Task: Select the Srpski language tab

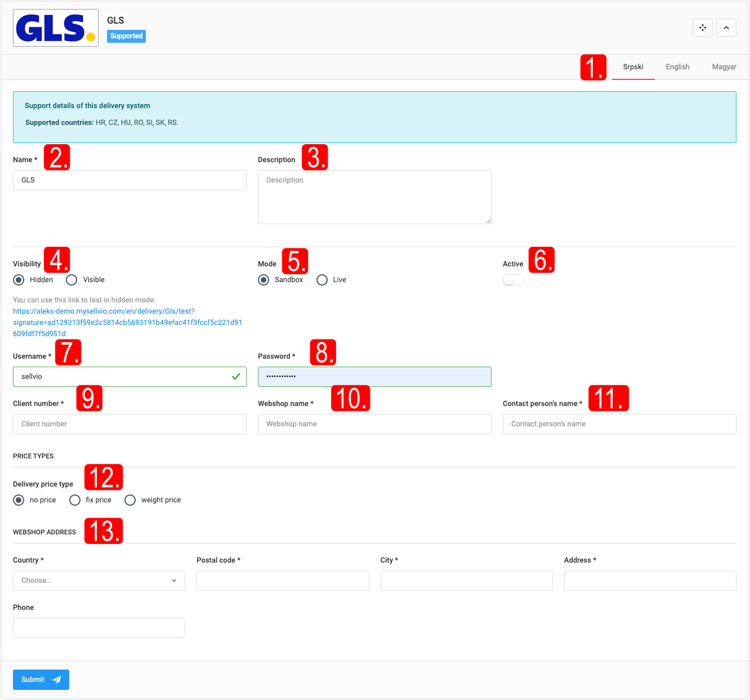Action: [x=633, y=67]
